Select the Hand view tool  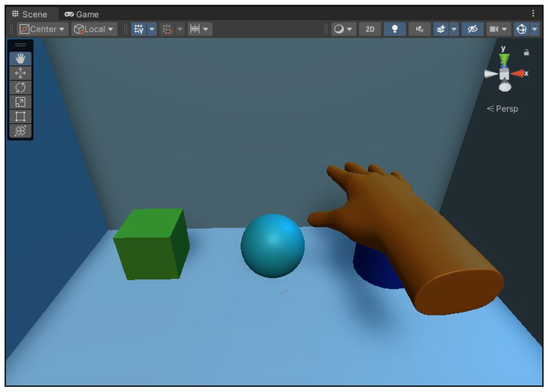tap(20, 59)
